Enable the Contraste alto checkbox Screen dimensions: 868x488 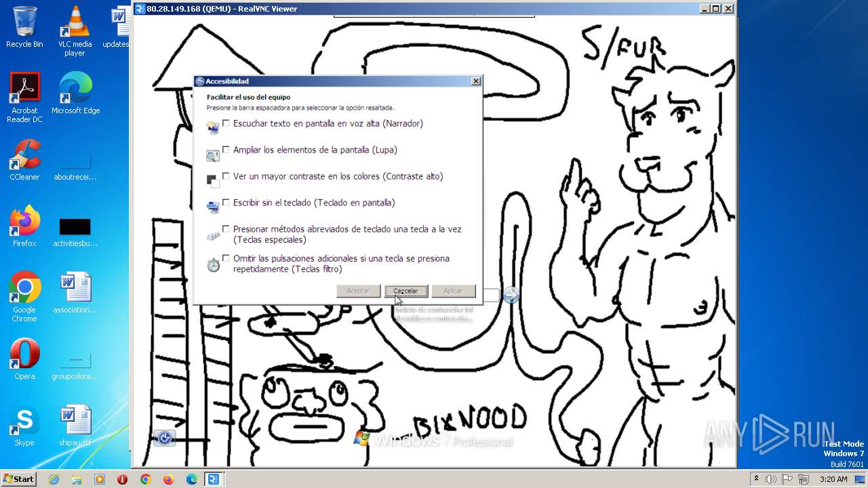226,176
